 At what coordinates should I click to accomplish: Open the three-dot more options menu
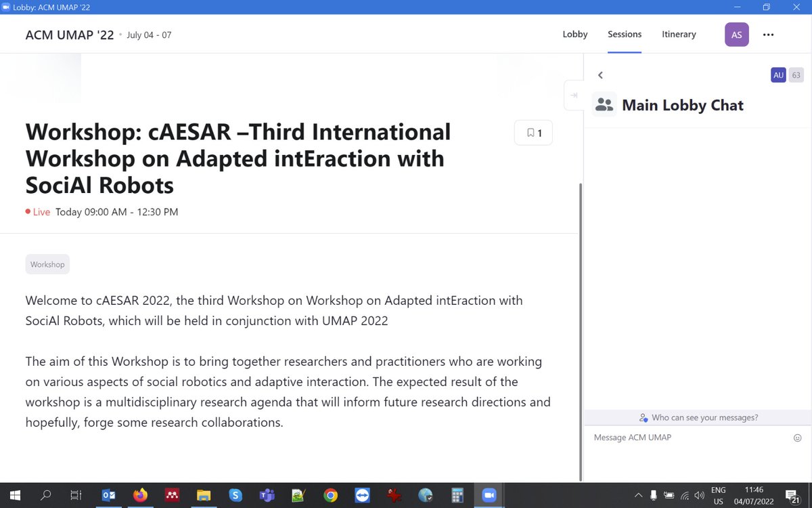pyautogui.click(x=768, y=35)
